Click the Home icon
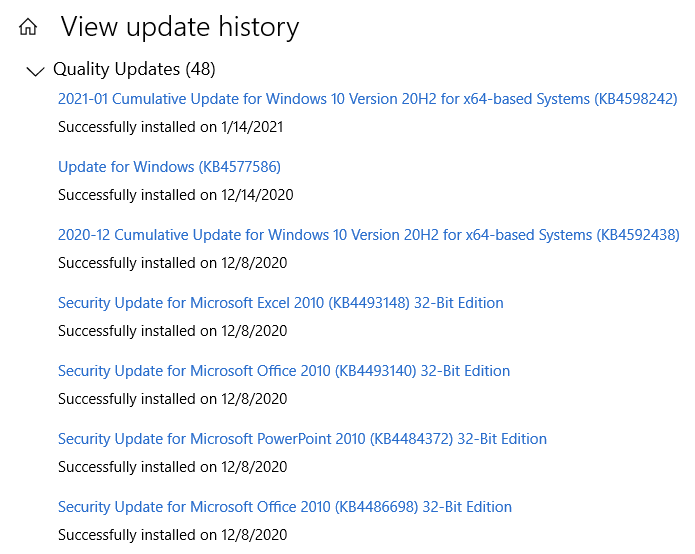Screen dimensions: 695x554 (x=29, y=27)
